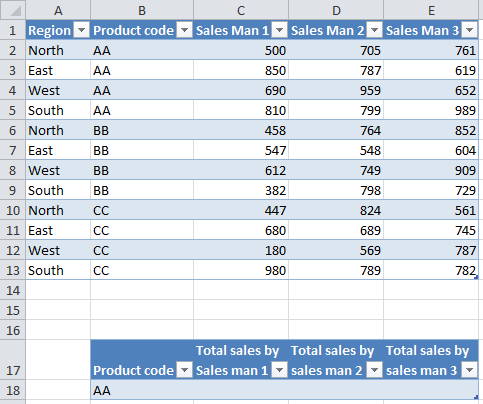Expand the Sales Man 3 filter arrow

[470, 31]
